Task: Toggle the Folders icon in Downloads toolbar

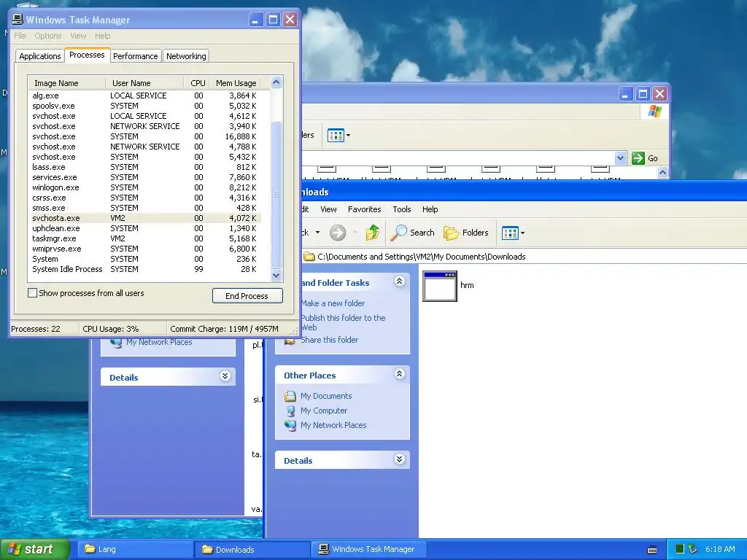Action: (x=451, y=233)
